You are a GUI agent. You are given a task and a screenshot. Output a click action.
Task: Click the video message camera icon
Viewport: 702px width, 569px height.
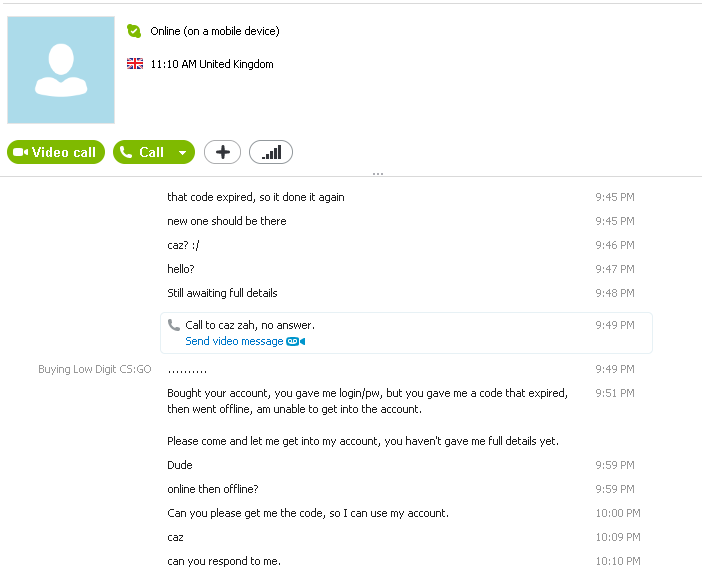tap(295, 342)
